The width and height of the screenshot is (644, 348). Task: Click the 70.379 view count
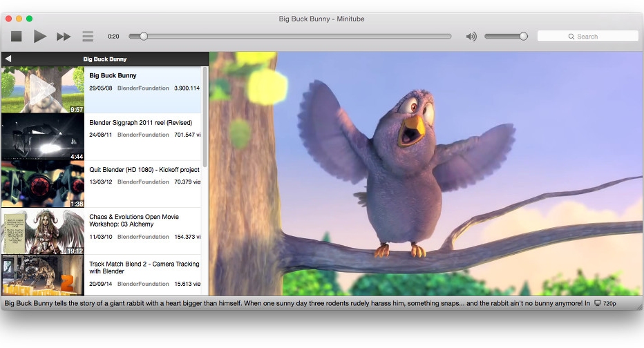(187, 182)
